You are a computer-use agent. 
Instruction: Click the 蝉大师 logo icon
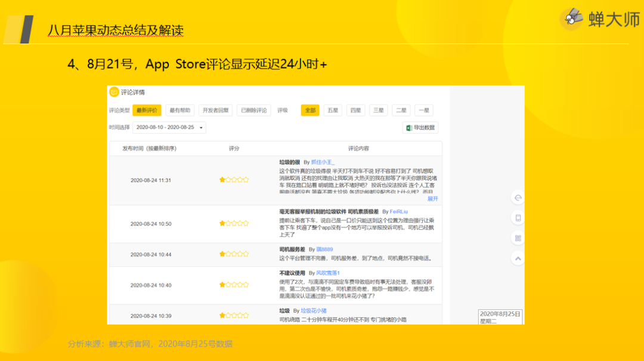tap(572, 18)
